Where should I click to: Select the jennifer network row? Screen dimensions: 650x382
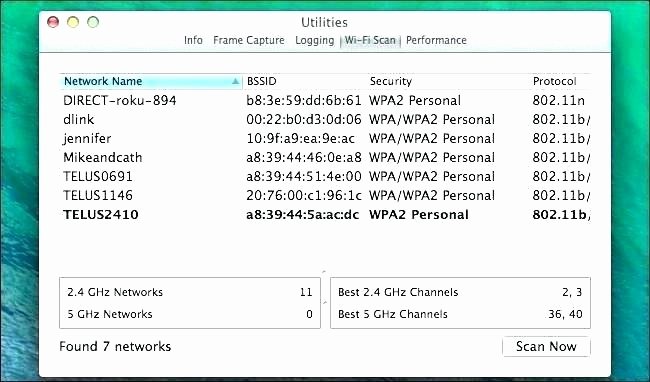[325, 139]
